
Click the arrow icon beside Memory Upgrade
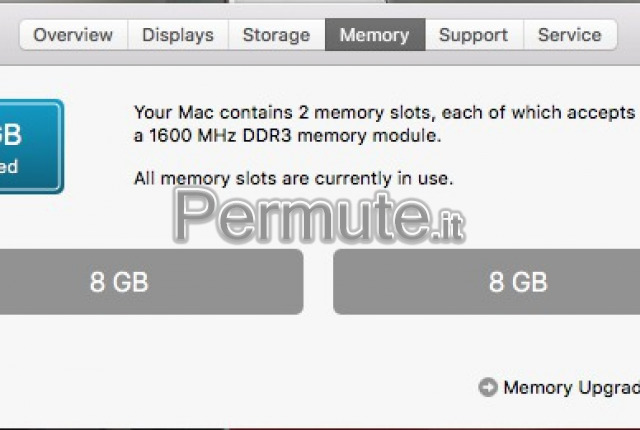[x=488, y=387]
